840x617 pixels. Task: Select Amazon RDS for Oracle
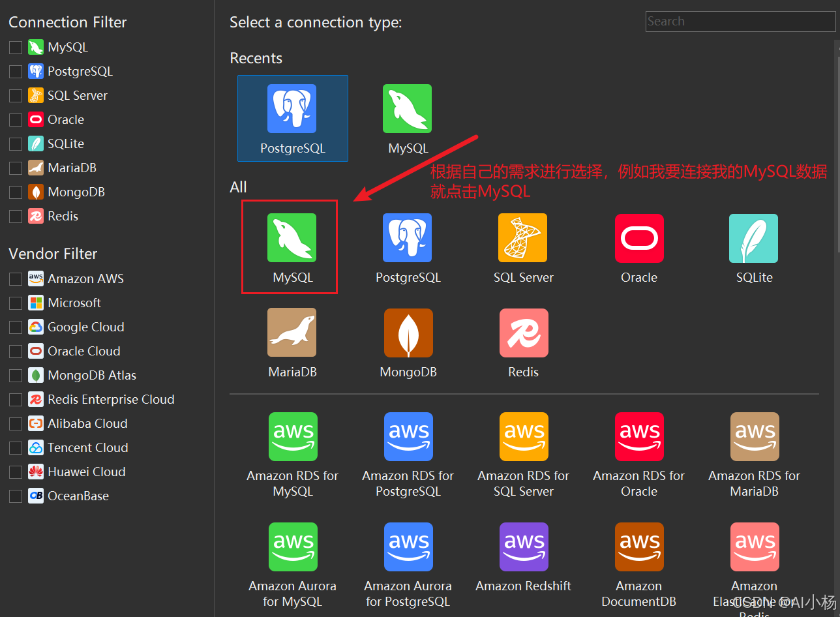tap(639, 455)
